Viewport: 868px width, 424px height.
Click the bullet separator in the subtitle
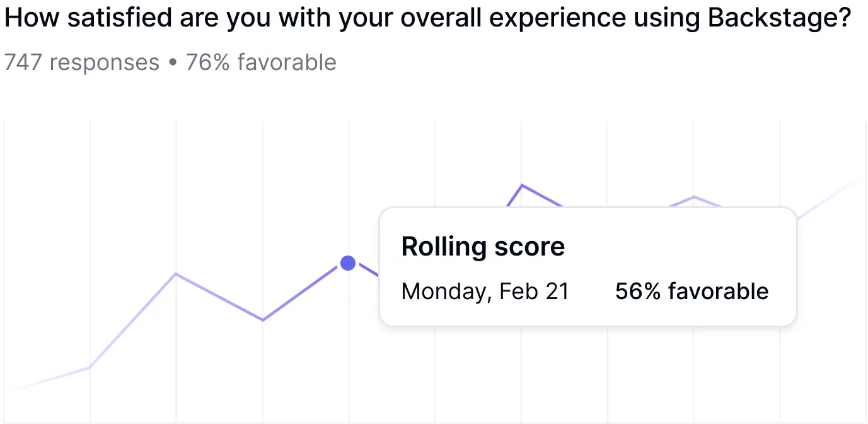(x=172, y=63)
